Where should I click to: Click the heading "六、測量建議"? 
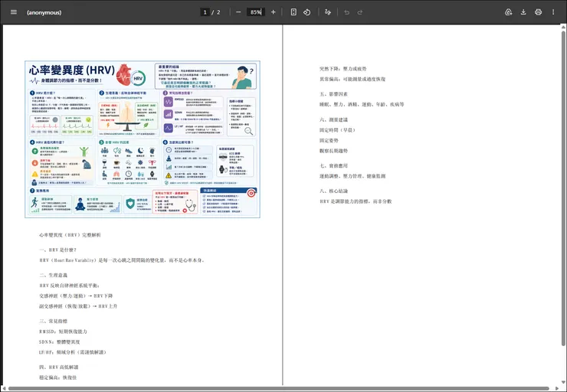pyautogui.click(x=333, y=119)
